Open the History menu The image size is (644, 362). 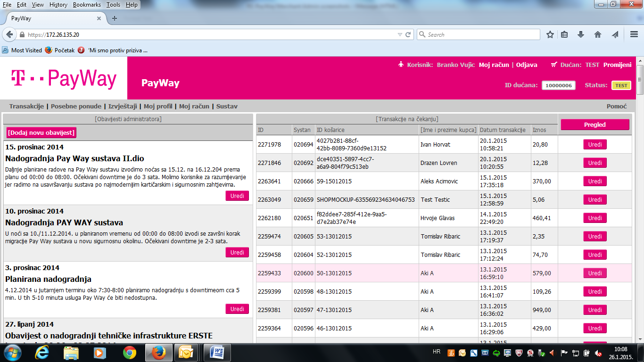[58, 5]
